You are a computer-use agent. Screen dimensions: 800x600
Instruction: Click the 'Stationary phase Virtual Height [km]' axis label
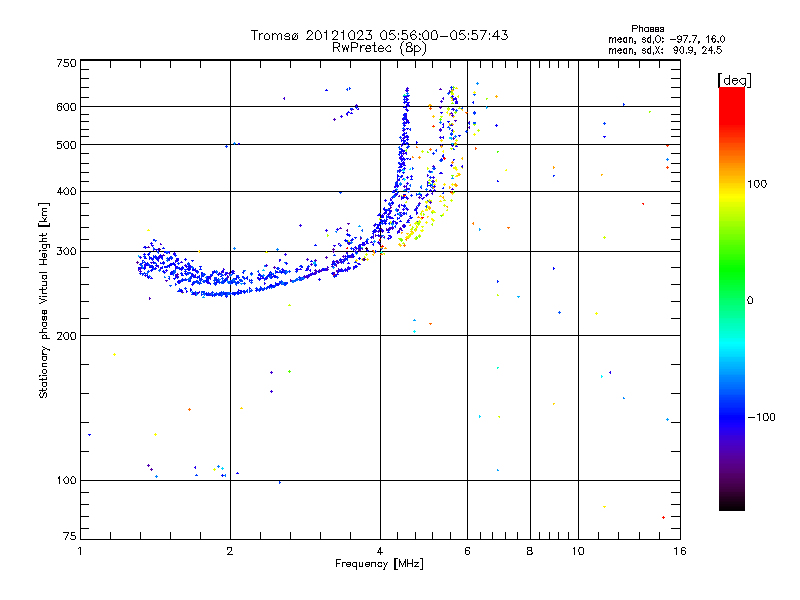44,301
